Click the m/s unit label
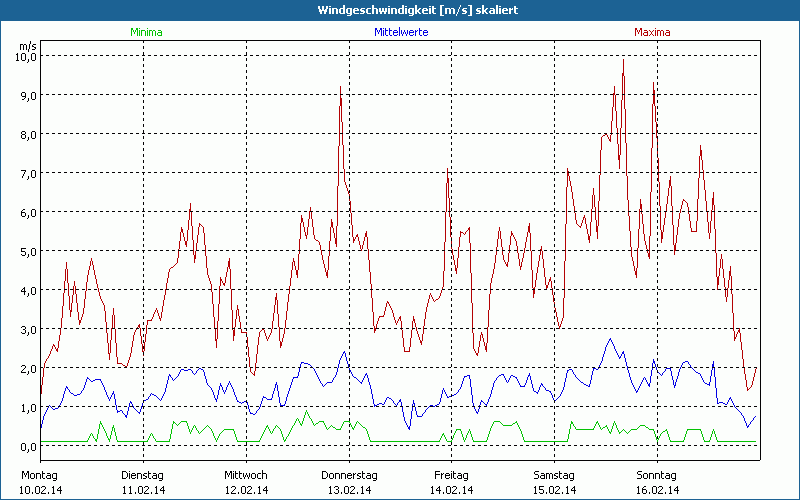 [27, 45]
